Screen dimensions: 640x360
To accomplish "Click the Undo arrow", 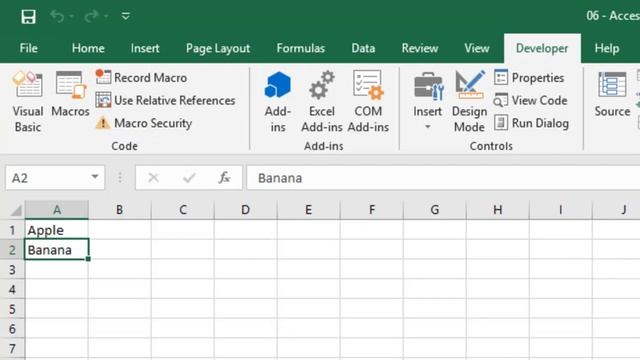I will [57, 16].
